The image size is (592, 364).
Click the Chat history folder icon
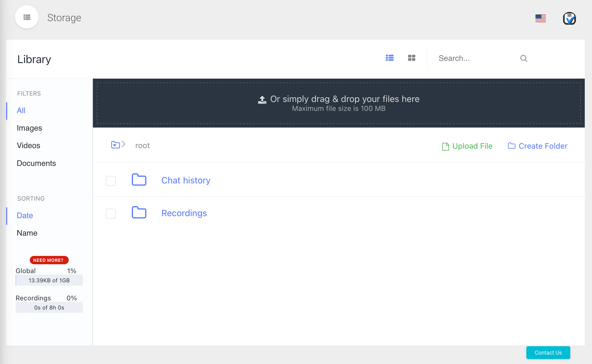139,180
